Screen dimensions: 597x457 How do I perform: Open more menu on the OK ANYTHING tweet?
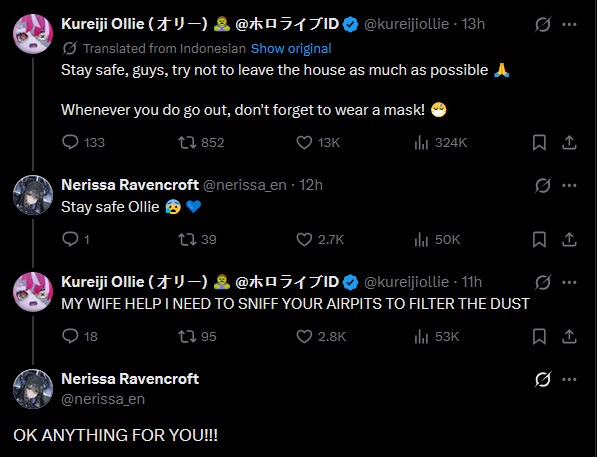569,379
